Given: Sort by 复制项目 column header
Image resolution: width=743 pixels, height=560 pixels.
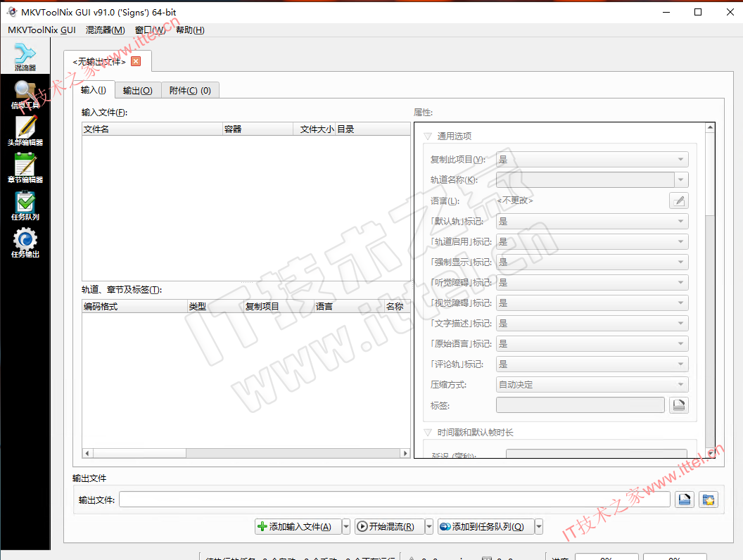Looking at the screenshot, I should 279,307.
